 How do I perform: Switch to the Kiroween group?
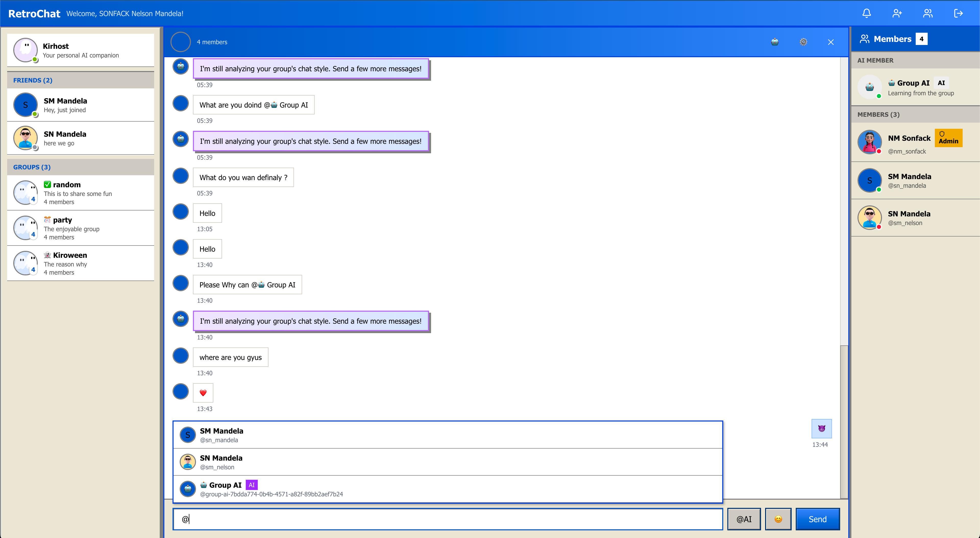(x=81, y=263)
